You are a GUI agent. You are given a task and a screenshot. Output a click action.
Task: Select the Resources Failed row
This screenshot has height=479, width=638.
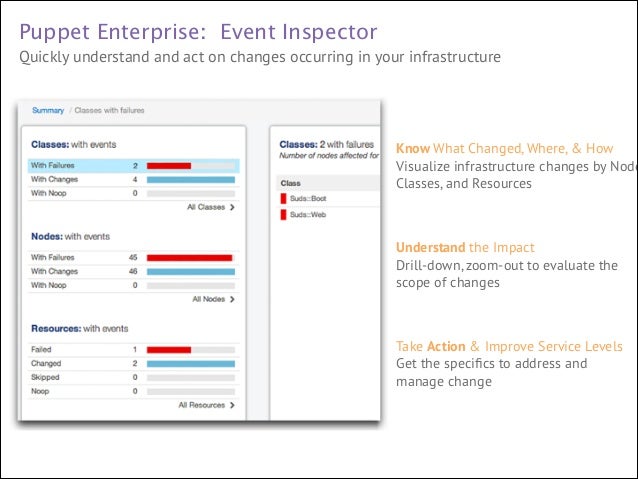coord(133,350)
